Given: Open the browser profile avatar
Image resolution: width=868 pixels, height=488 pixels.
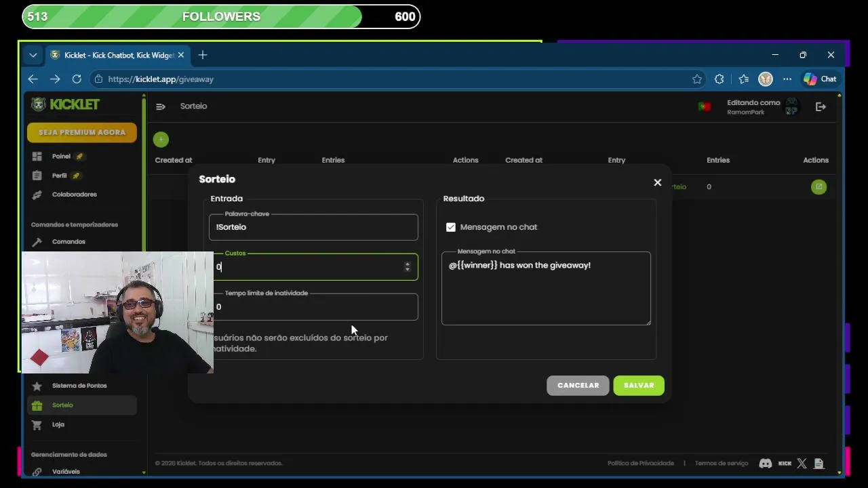Looking at the screenshot, I should pos(766,79).
